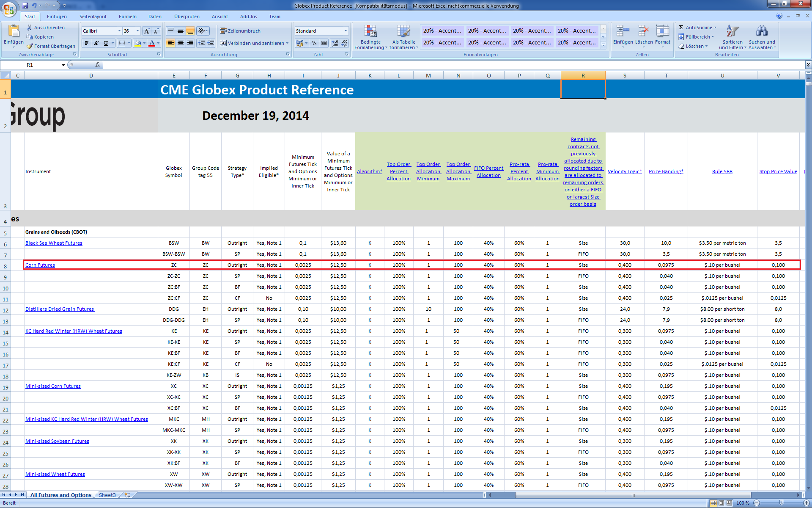This screenshot has width=812, height=508.
Task: Follow the Black Sea Wheat Futures link
Action: coord(54,243)
